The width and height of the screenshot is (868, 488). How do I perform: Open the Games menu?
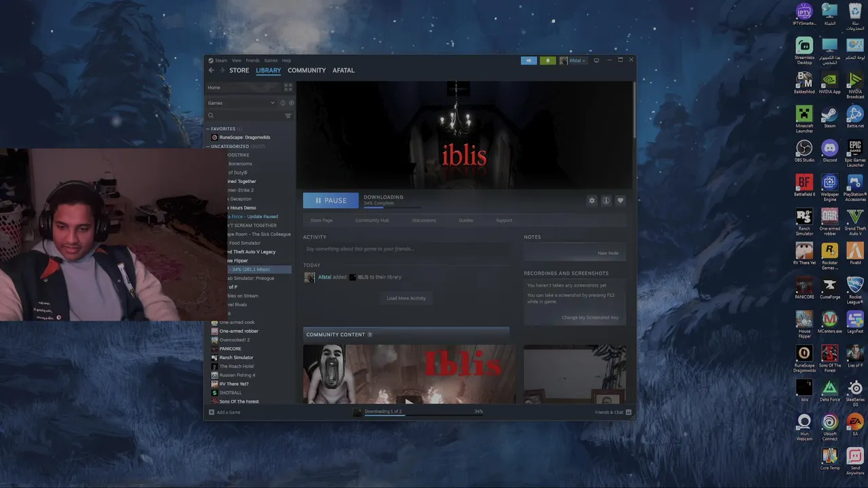[x=271, y=60]
